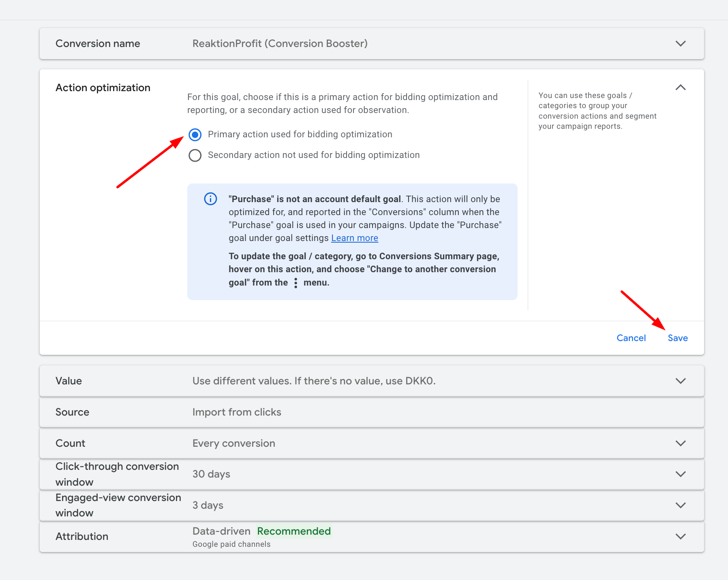728x580 pixels.
Task: Cancel the action optimization changes
Action: (x=631, y=338)
